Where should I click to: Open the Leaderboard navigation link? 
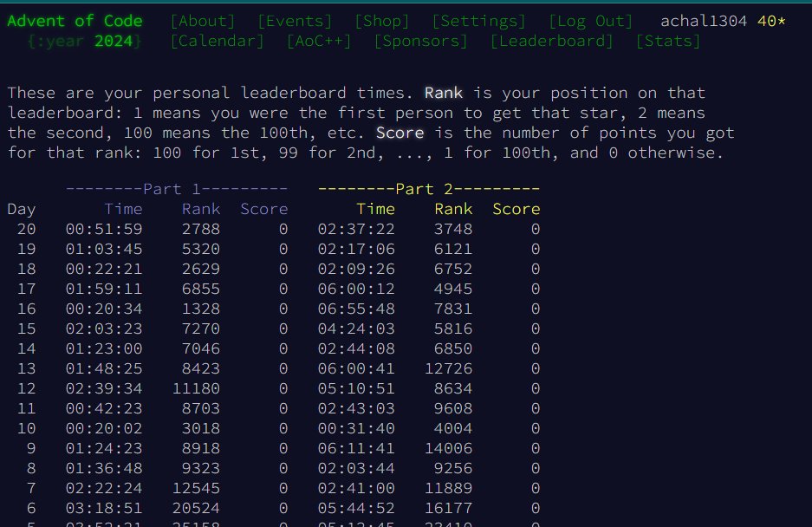551,41
